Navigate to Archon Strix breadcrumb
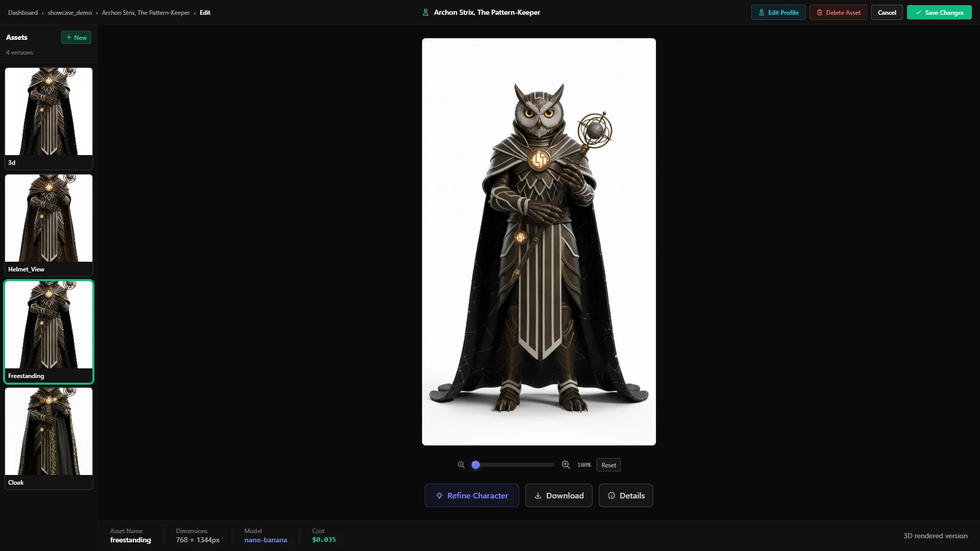The height and width of the screenshot is (551, 980). pos(145,13)
